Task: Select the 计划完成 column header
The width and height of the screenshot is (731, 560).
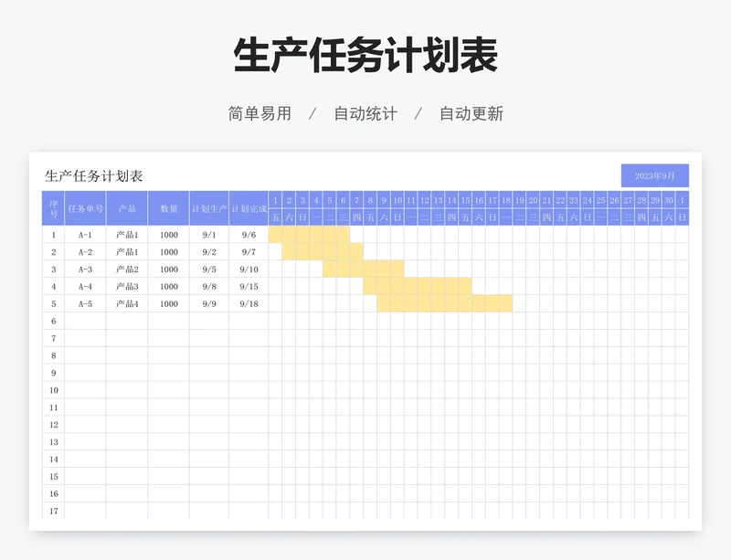Action: click(x=249, y=208)
